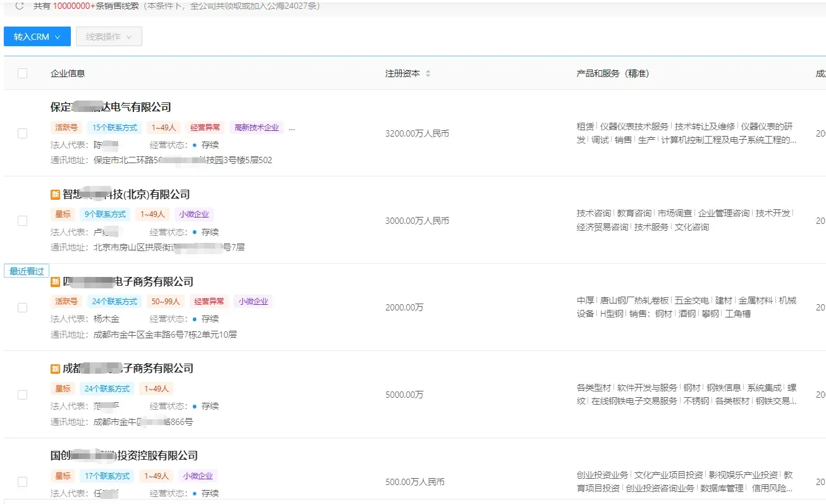Screen dimensions: 826x504
Task: Open the 智想 科技(北京)有限公司 company link
Action: 126,194
